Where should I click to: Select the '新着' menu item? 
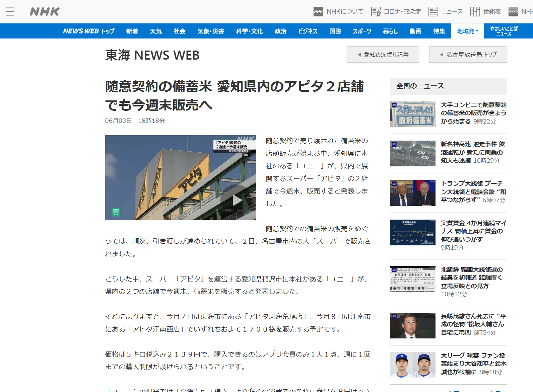click(x=132, y=31)
